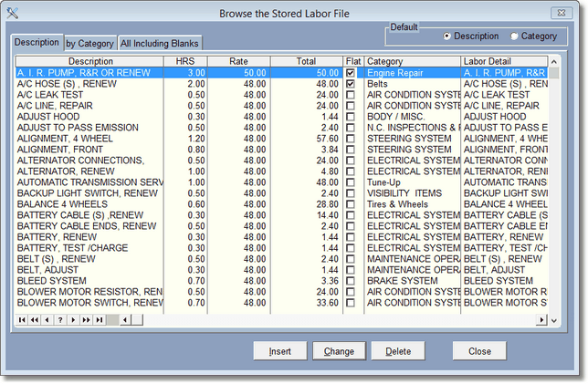Click the HRS column header
Viewport: 588px width, 384px height.
pos(185,61)
